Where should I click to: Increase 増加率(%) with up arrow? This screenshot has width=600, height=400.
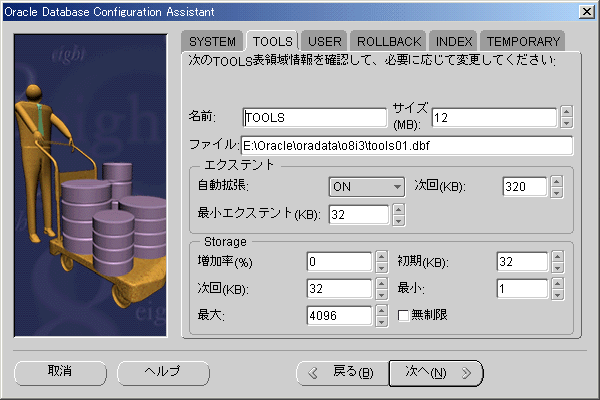[x=380, y=257]
